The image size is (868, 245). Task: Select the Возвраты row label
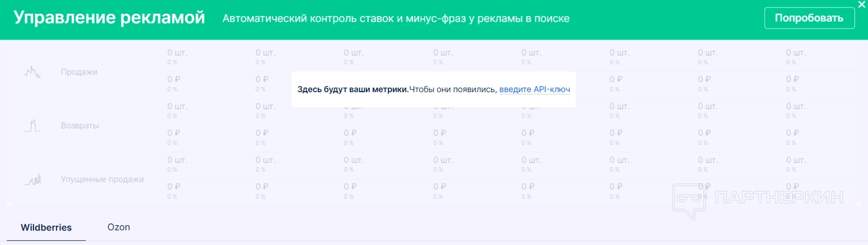click(80, 126)
